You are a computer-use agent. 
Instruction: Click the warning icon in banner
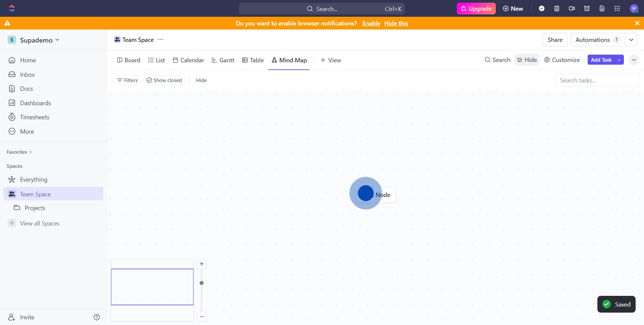[7, 23]
